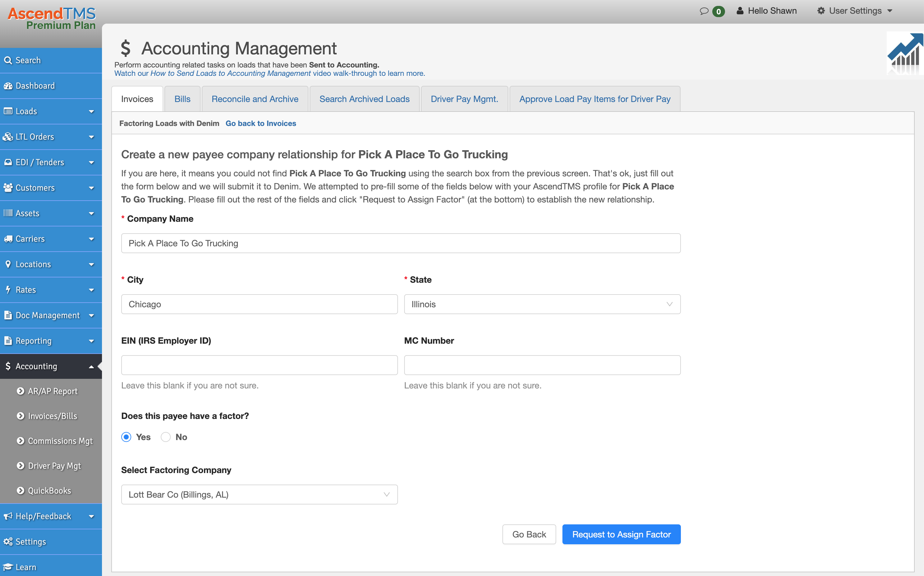Viewport: 924px width, 576px height.
Task: Open the Reconcile and Archive tab
Action: point(255,99)
